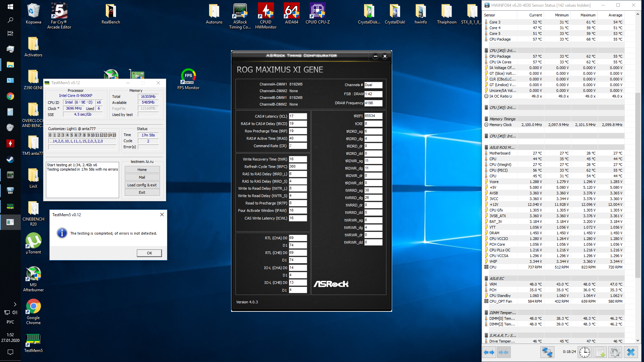The image size is (644, 362).
Task: Click the blue X close sensors icon
Action: click(x=631, y=352)
